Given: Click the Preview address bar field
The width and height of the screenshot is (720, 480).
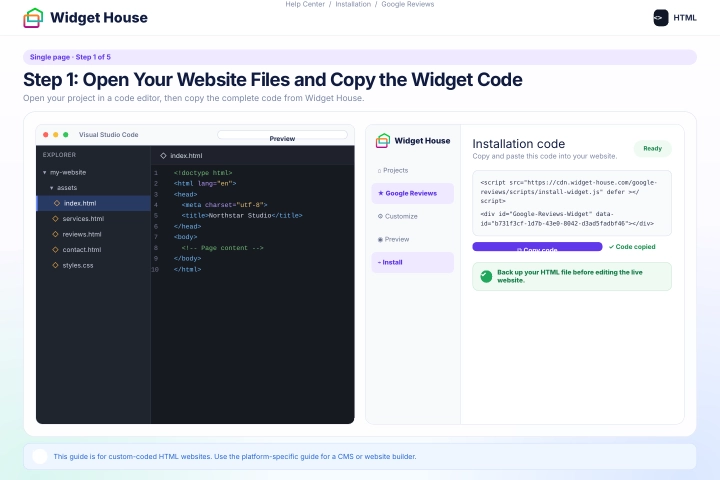Looking at the screenshot, I should (282, 135).
